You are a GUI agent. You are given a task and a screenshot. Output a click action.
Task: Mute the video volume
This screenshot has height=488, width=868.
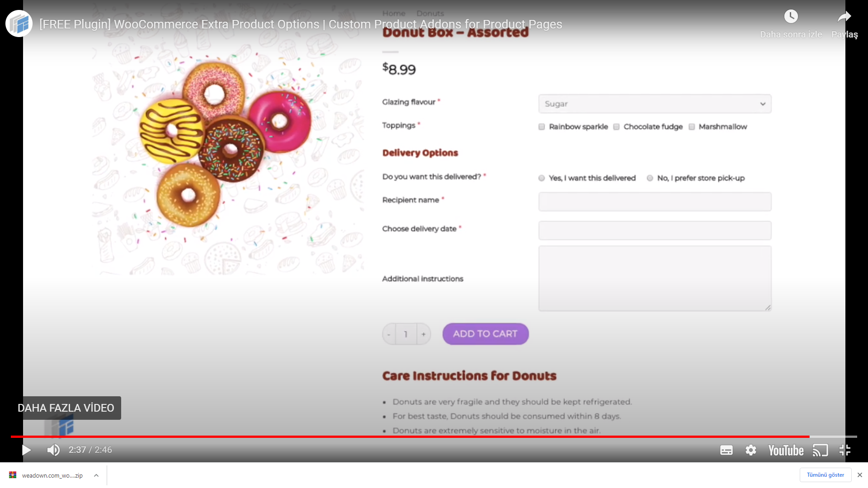pos(53,450)
